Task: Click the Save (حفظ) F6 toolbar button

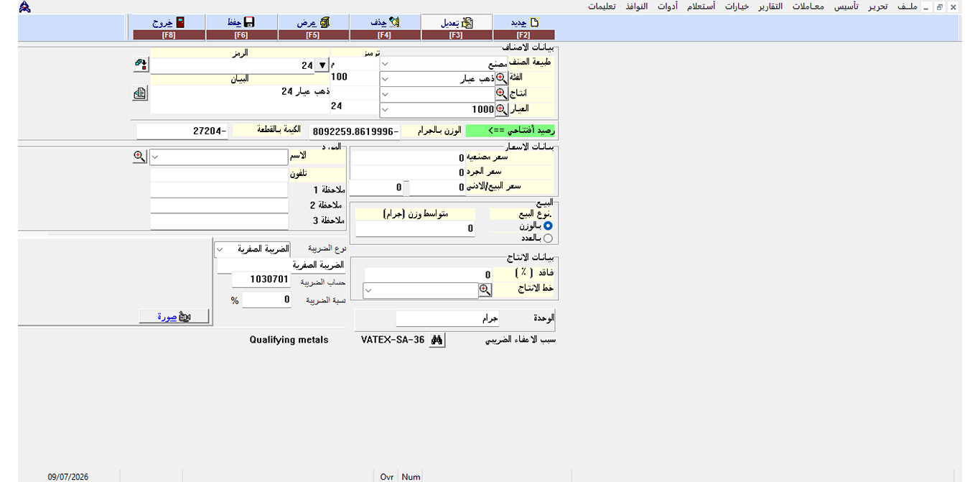Action: tap(241, 27)
